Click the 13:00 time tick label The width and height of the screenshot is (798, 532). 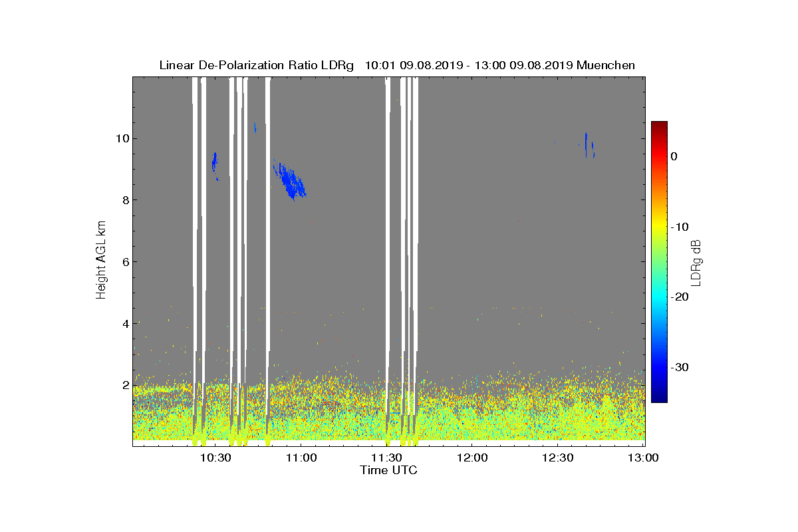click(643, 458)
